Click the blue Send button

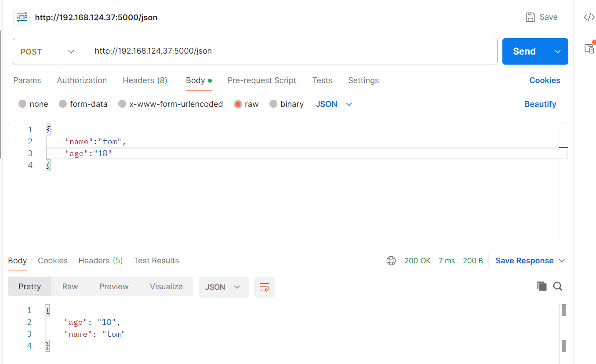click(x=524, y=51)
